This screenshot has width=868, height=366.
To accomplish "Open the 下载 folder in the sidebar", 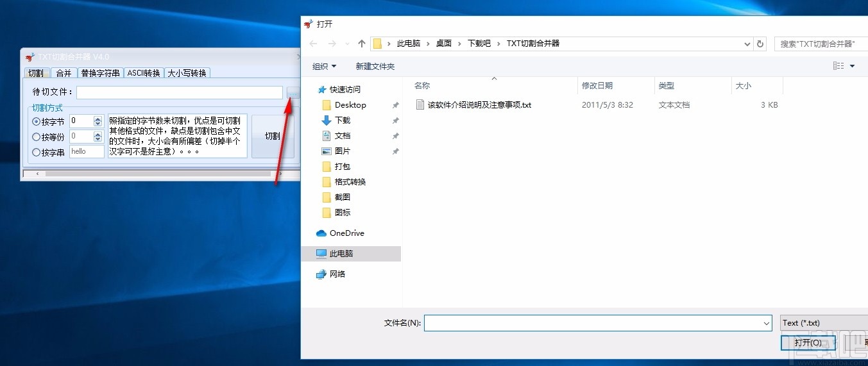I will coord(343,120).
